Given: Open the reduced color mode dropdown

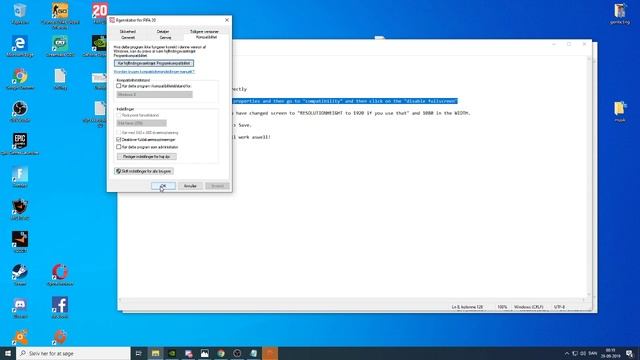Looking at the screenshot, I should point(142,123).
